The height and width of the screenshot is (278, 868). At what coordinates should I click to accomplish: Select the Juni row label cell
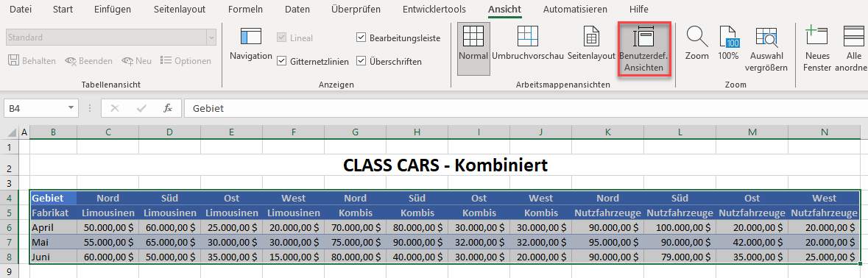[53, 257]
